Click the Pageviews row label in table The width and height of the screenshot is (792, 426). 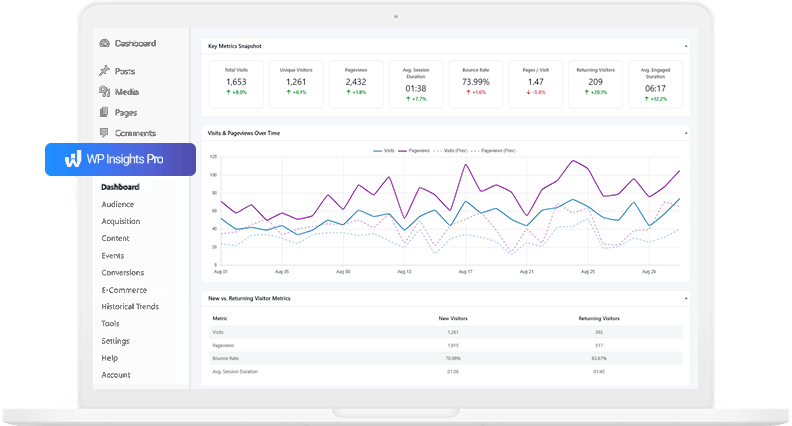pos(223,346)
